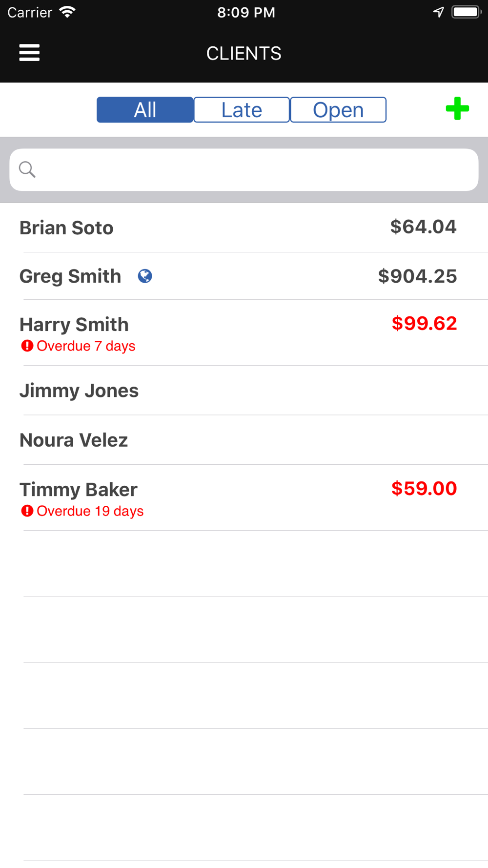The width and height of the screenshot is (488, 868).
Task: Tap Harry Smith's overdue alert icon
Action: (27, 346)
